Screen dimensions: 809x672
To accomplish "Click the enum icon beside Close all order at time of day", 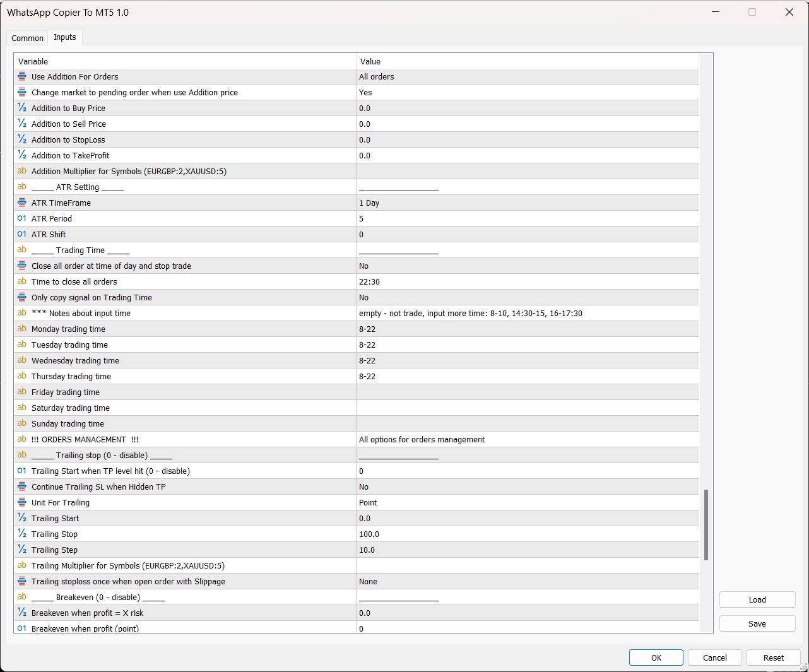I will (x=22, y=266).
